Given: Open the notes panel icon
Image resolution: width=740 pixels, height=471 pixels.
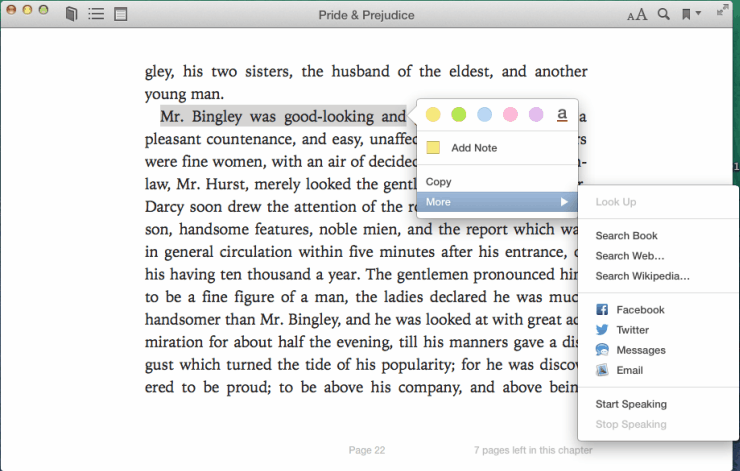Looking at the screenshot, I should coord(121,14).
